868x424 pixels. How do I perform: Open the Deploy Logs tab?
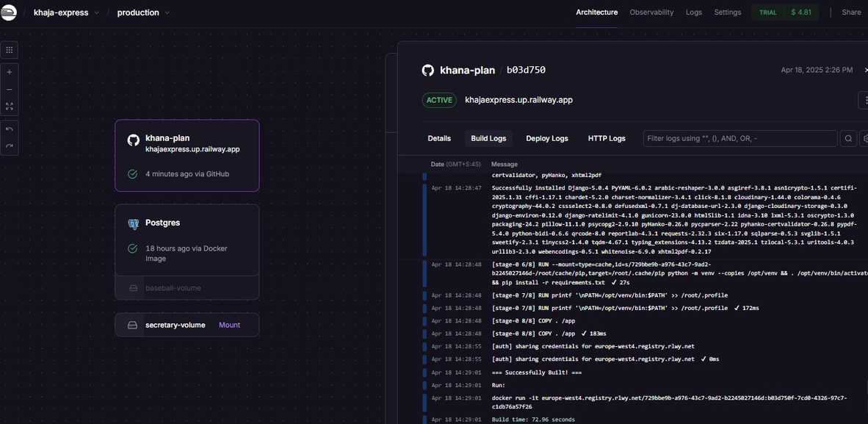(546, 138)
